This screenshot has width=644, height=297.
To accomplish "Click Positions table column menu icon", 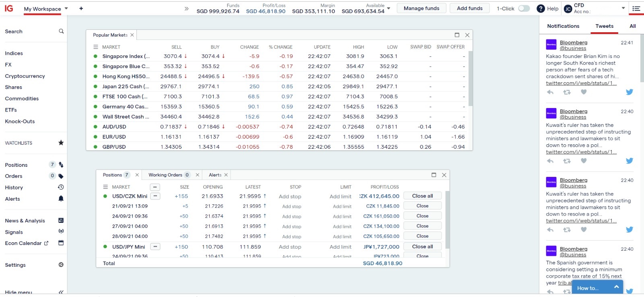I will (x=105, y=187).
